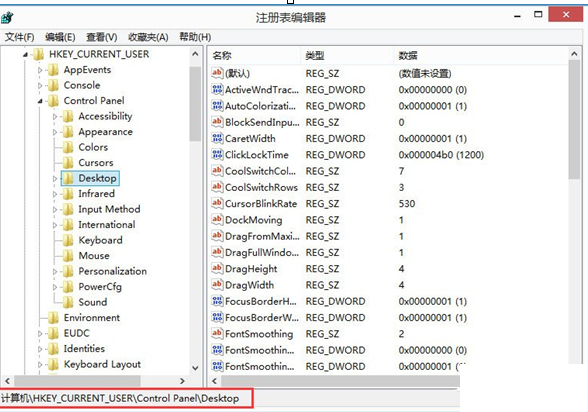Viewport: 588px width, 412px height.
Task: Click the BlockSendInpu... string icon
Action: (217, 122)
